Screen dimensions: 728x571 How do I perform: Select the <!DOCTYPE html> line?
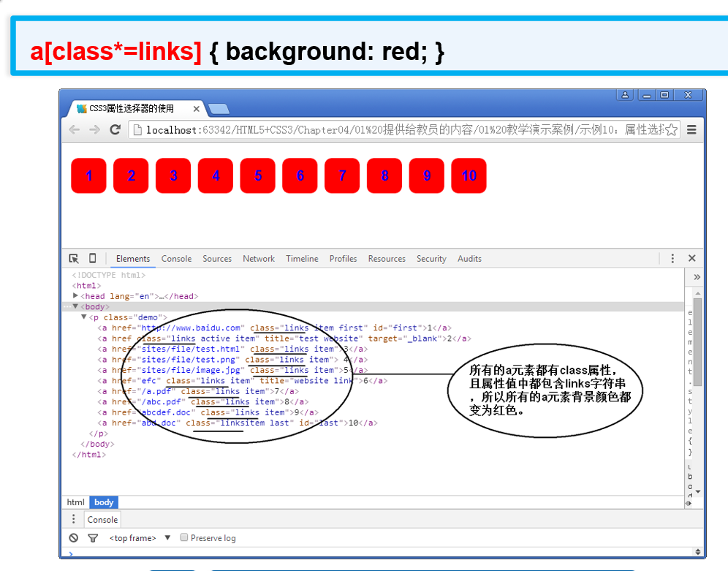[109, 275]
